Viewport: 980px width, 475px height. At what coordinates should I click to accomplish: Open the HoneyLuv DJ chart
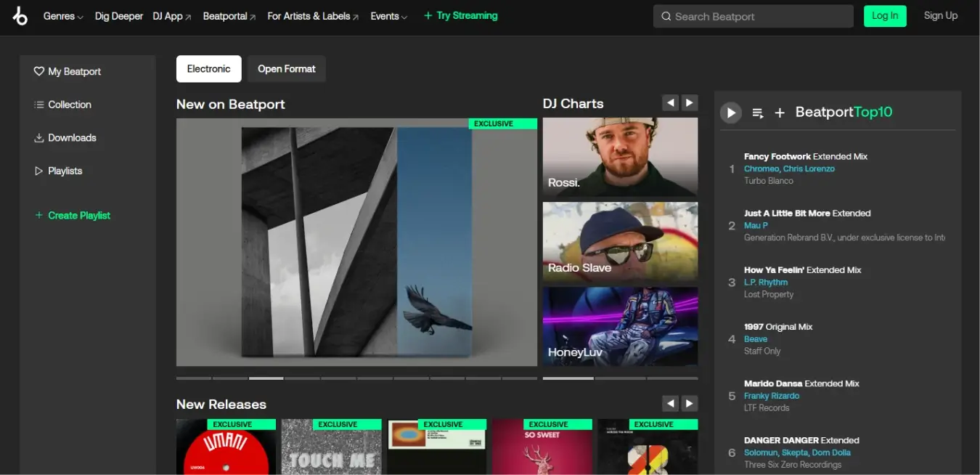tap(620, 326)
